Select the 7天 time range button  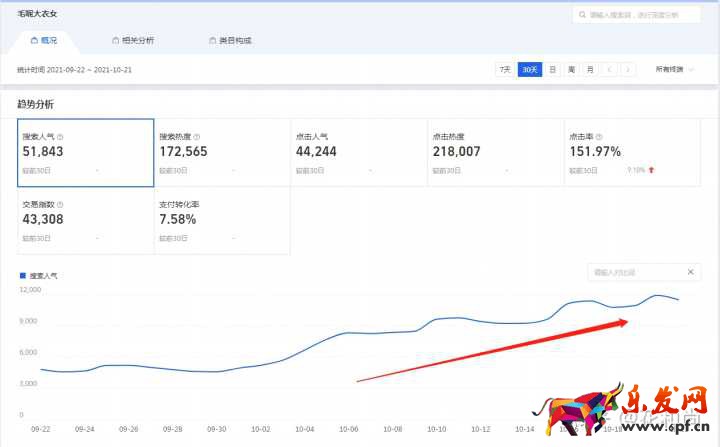505,70
